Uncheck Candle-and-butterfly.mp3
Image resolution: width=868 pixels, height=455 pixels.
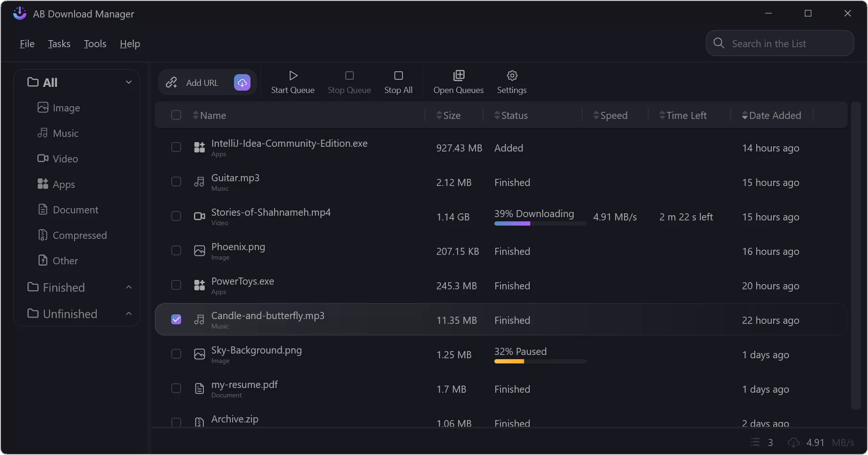tap(176, 320)
